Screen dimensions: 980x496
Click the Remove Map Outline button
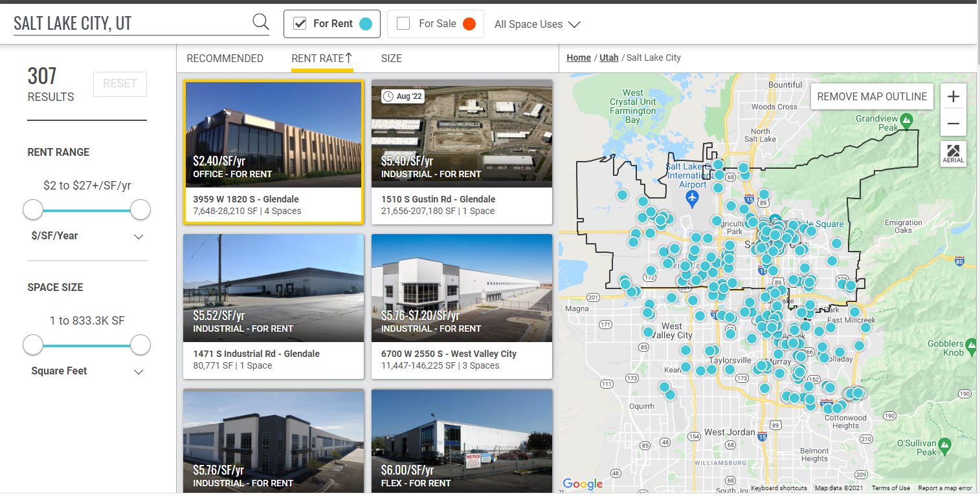coord(871,97)
